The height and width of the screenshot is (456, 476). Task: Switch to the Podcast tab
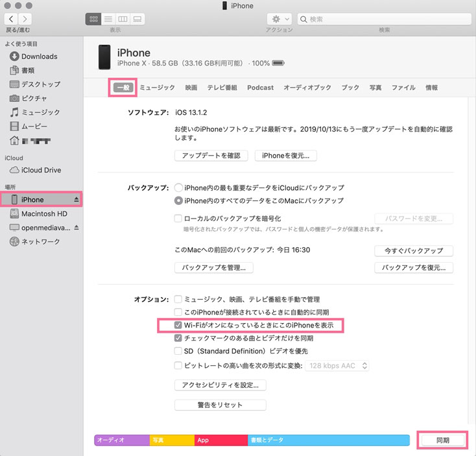tap(260, 88)
